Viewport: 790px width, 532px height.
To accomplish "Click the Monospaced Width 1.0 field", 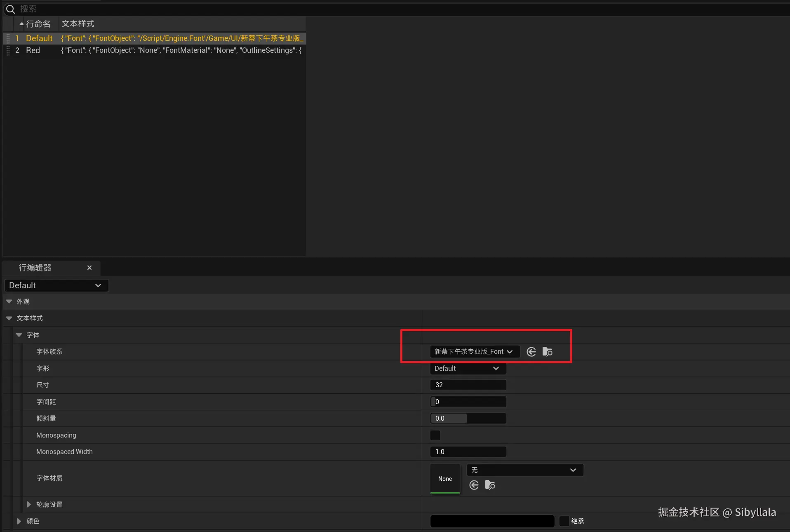I will (x=468, y=452).
